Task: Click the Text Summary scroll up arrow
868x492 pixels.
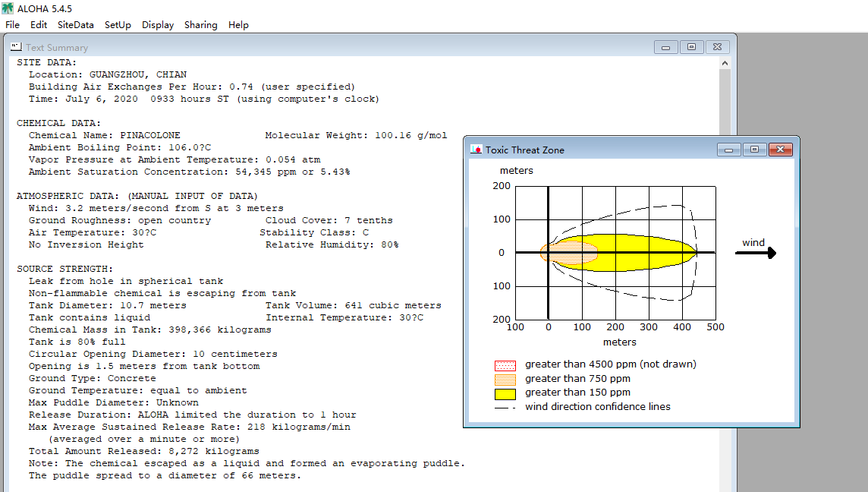Action: (x=725, y=63)
